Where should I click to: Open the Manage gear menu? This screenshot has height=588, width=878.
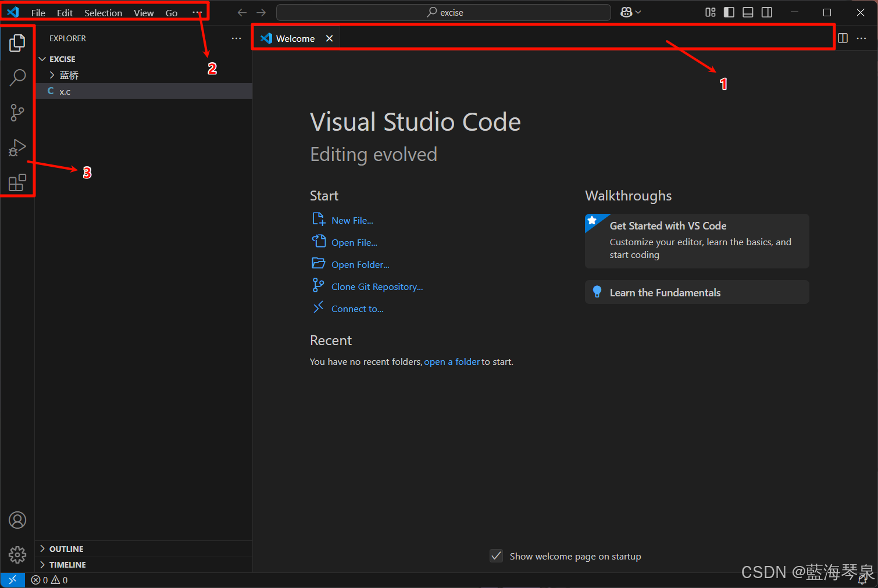17,555
